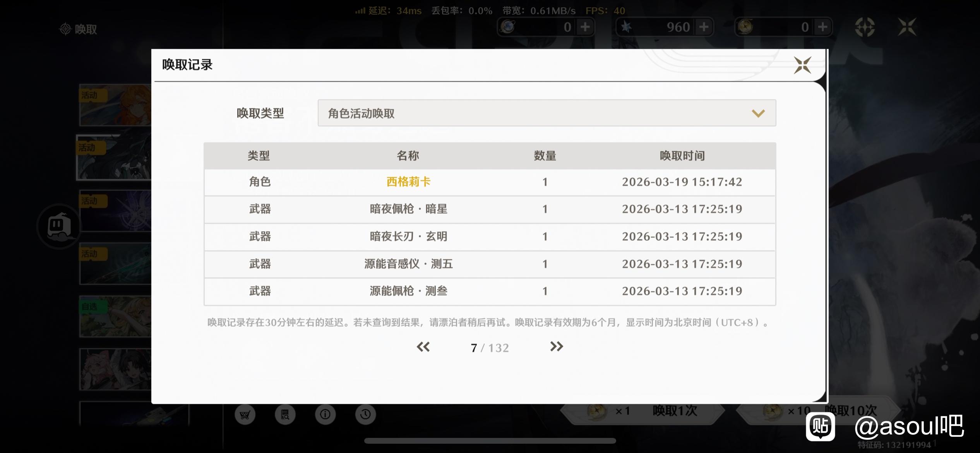
Task: Open the history clock icon
Action: [x=365, y=415]
